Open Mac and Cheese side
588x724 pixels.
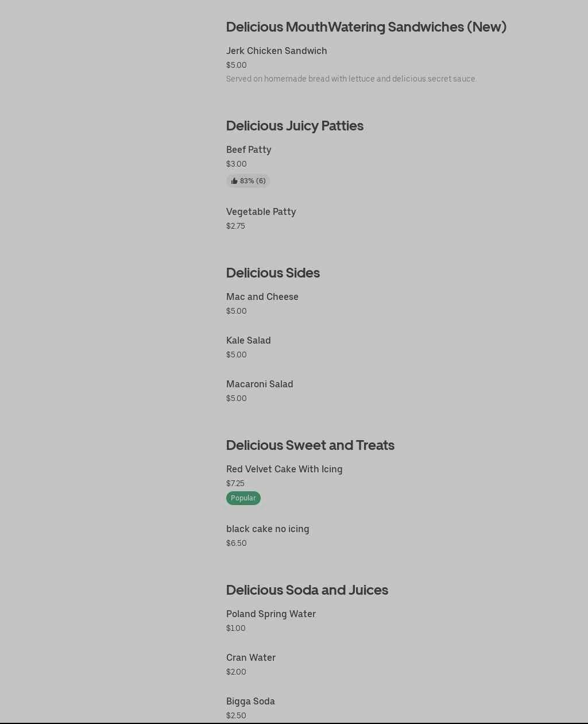pos(262,297)
